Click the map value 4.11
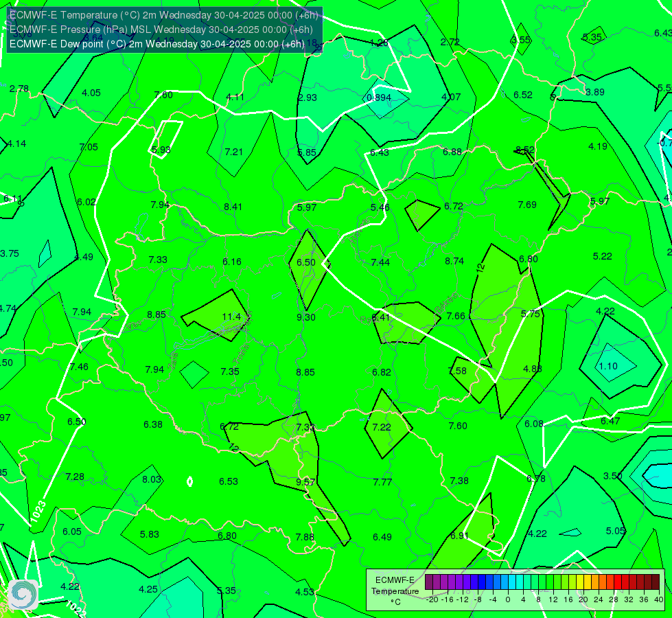The height and width of the screenshot is (618, 672). click(235, 97)
